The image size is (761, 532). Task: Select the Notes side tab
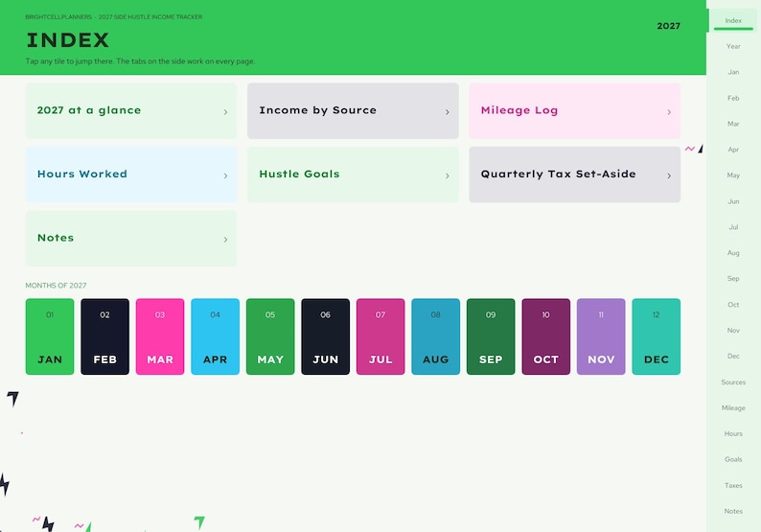pos(733,511)
